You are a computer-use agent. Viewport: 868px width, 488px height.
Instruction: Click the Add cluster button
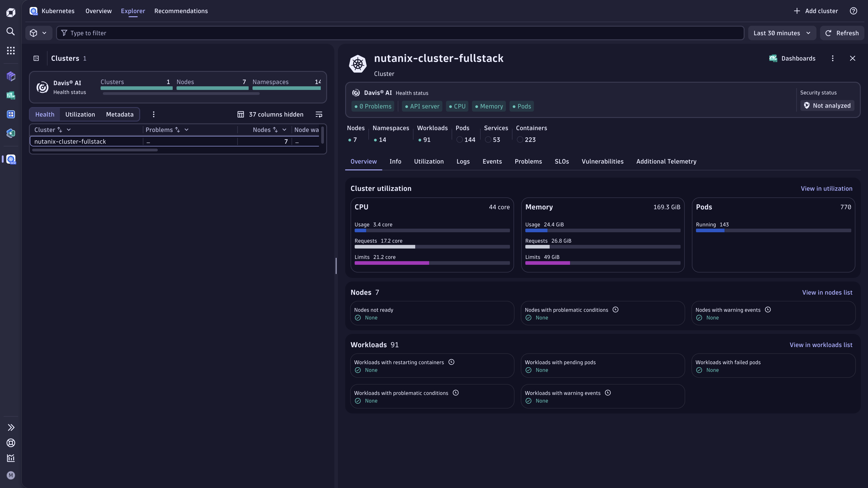click(x=816, y=11)
